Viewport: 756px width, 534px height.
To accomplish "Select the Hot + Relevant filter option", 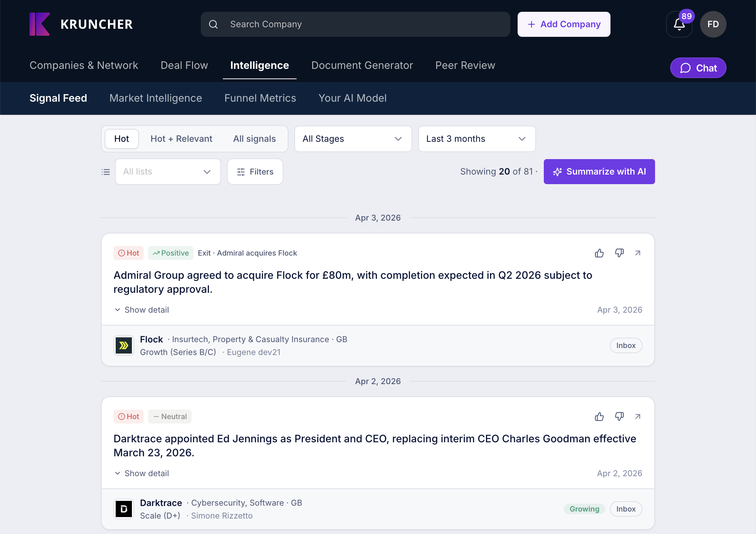I will [181, 139].
